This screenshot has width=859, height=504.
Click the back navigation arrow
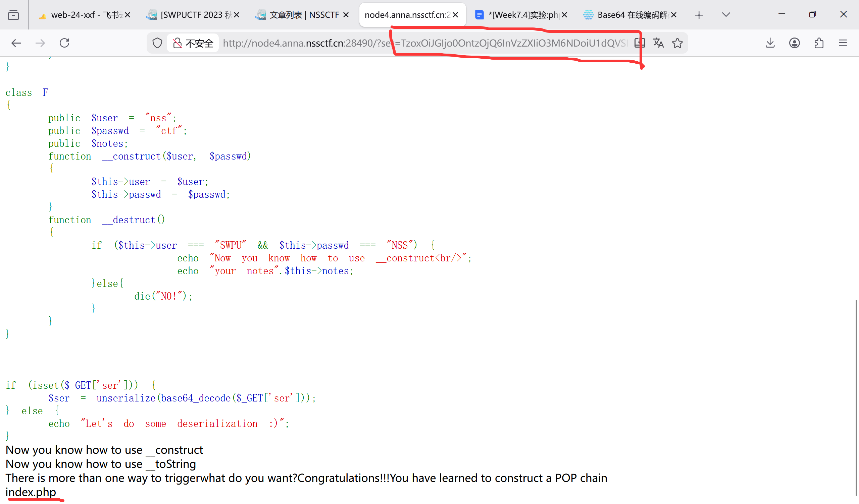16,43
